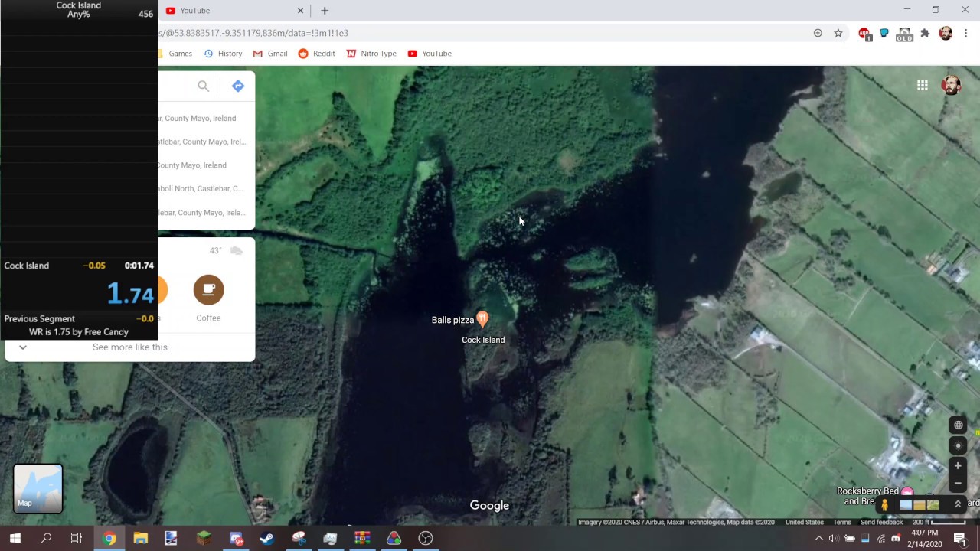This screenshot has width=980, height=551.
Task: Open Task View on the taskbar
Action: coord(76,539)
